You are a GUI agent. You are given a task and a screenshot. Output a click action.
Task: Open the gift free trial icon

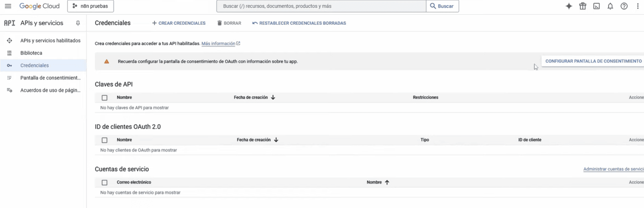[583, 6]
